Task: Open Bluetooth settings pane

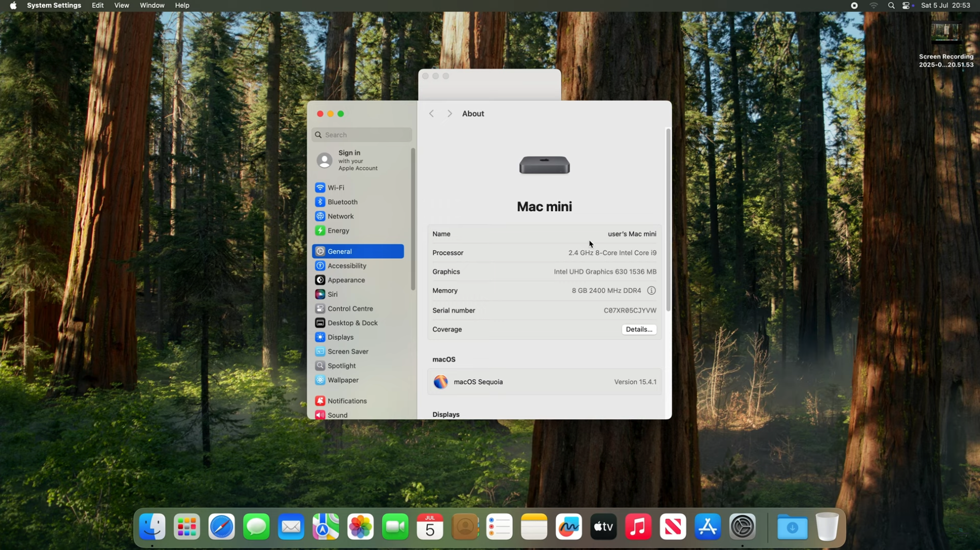Action: pyautogui.click(x=342, y=202)
